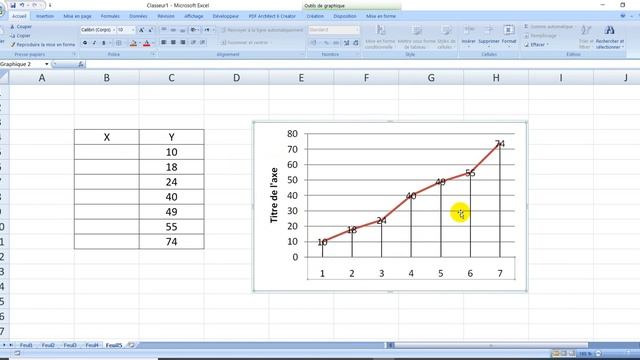Image resolution: width=640 pixels, height=360 pixels.
Task: Switch to sheet tab Feuil1
Action: [26, 345]
